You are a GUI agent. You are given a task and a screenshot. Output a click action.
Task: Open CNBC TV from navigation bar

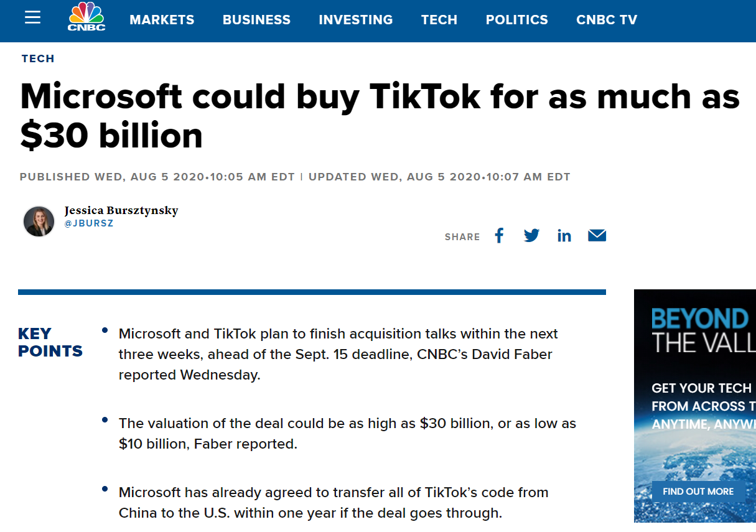tap(607, 20)
